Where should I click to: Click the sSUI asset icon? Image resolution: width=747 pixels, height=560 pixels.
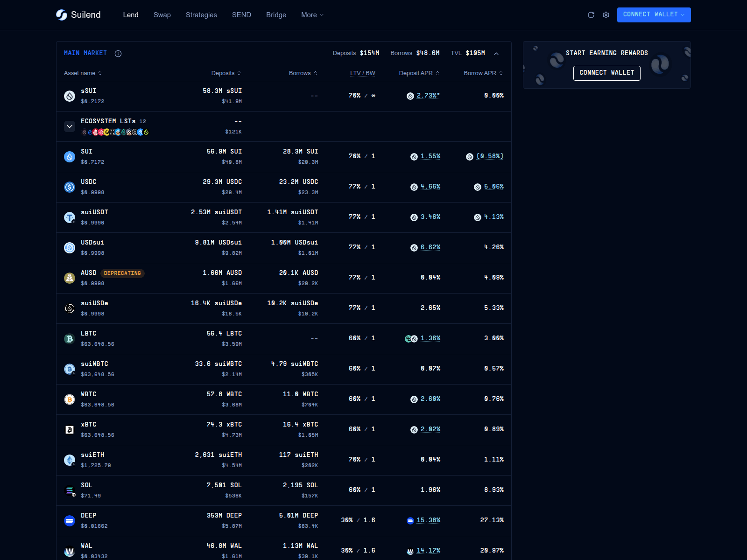click(x=70, y=96)
